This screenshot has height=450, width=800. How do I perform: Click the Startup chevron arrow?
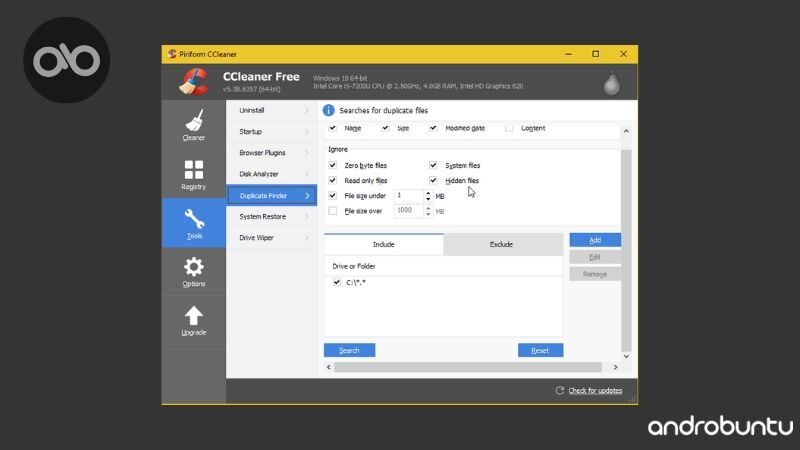click(x=307, y=132)
